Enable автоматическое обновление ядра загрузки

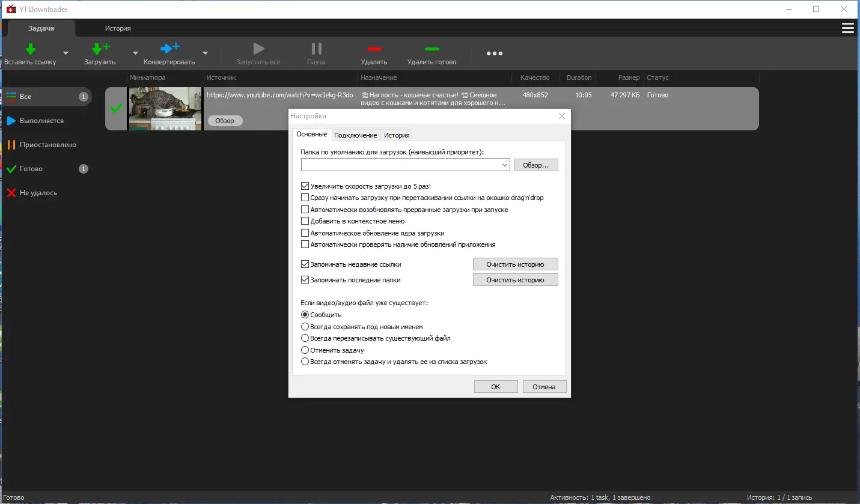tap(305, 232)
